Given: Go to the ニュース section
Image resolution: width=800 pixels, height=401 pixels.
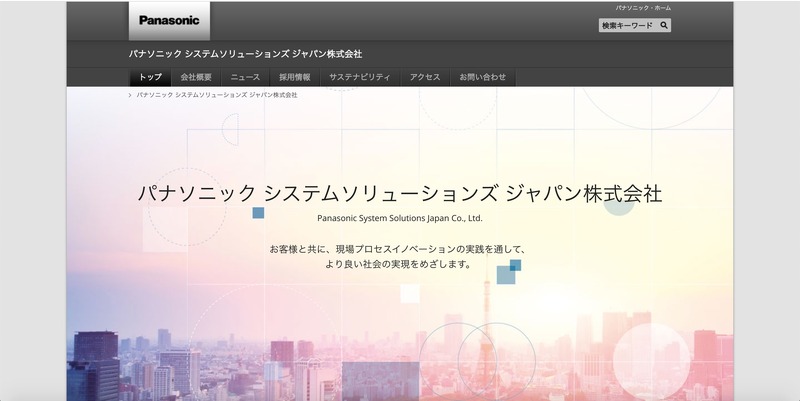Looking at the screenshot, I should (245, 77).
